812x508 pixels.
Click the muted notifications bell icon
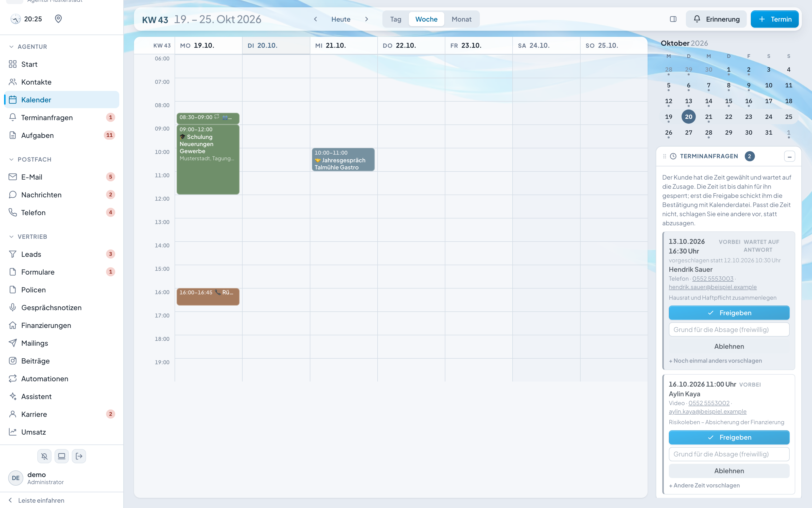tap(44, 456)
